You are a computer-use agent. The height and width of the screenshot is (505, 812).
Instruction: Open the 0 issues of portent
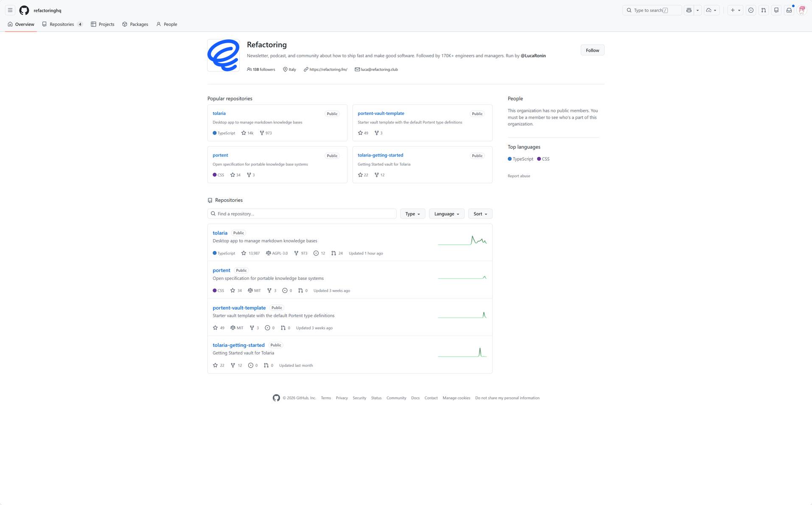[287, 290]
